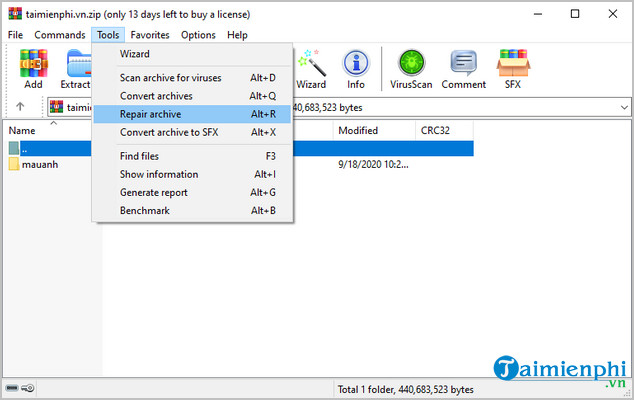The width and height of the screenshot is (634, 400).
Task: Click the 9/18/2020 modified date cell
Action: [373, 165]
